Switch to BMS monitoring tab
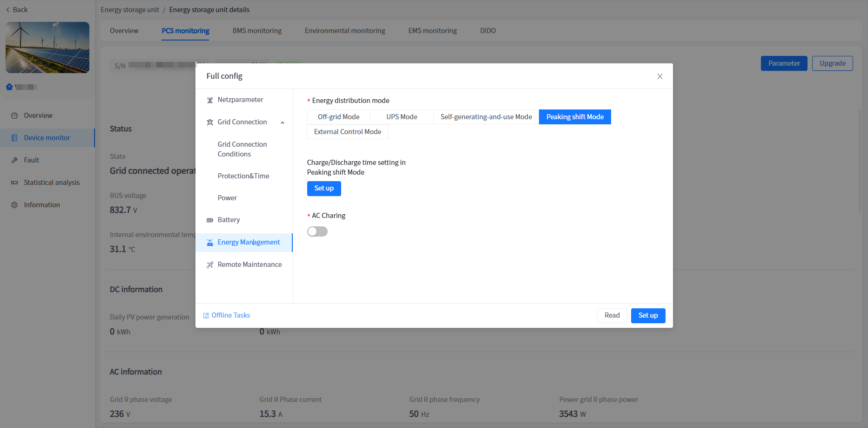 (x=257, y=31)
